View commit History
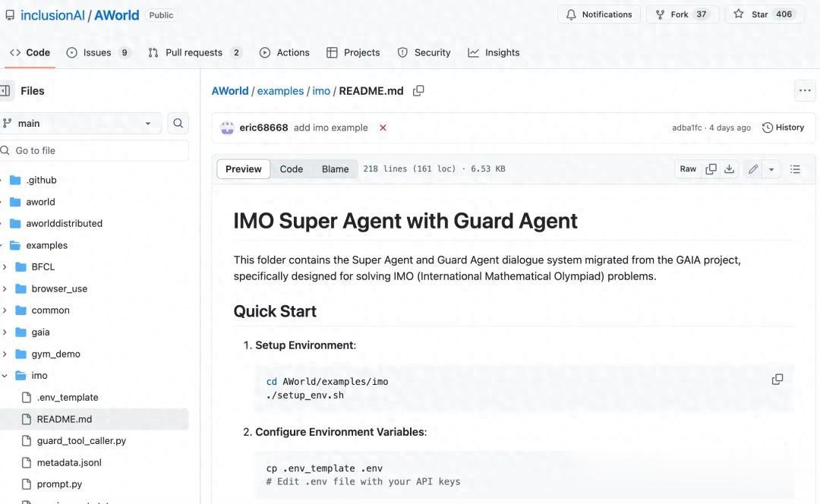Image resolution: width=820 pixels, height=504 pixels. point(783,128)
